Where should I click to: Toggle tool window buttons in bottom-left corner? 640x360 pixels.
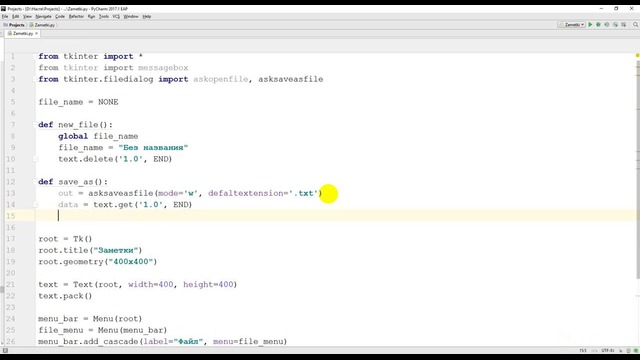pos(5,350)
